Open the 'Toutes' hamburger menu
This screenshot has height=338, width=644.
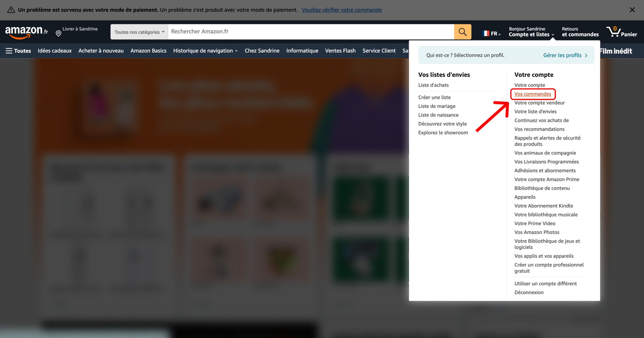(x=18, y=51)
